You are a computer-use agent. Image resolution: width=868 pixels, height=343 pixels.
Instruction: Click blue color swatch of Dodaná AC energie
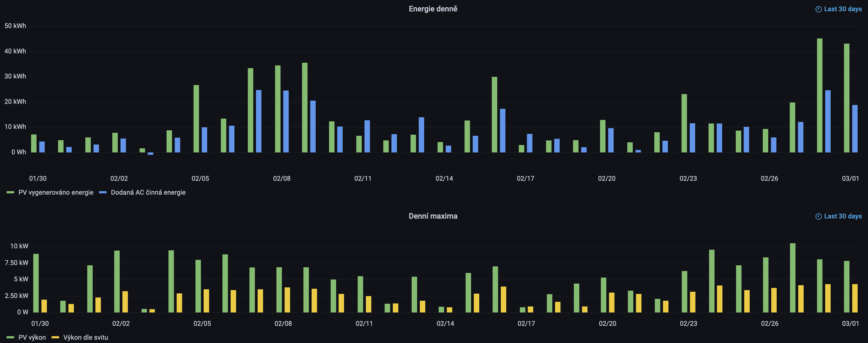click(x=103, y=192)
